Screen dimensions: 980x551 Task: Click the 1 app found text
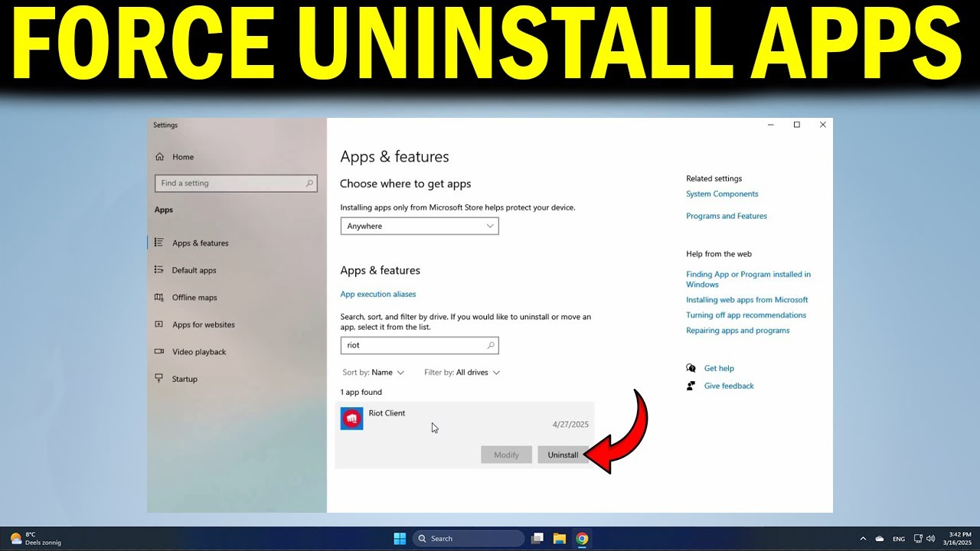click(x=361, y=392)
